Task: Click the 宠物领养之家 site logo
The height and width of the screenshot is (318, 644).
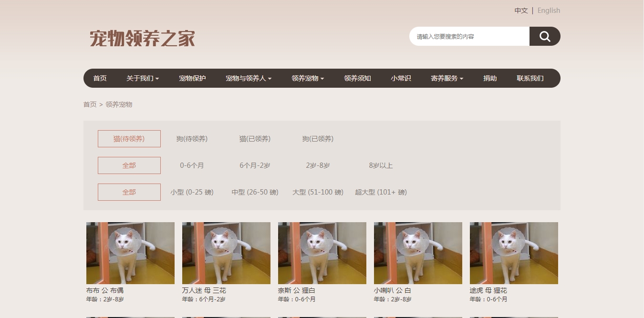Action: coord(142,38)
